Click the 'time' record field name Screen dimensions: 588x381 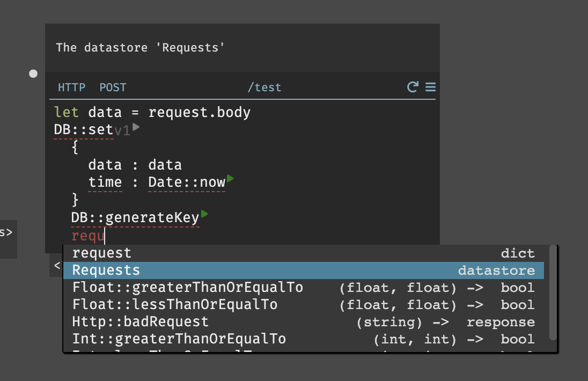(x=105, y=182)
